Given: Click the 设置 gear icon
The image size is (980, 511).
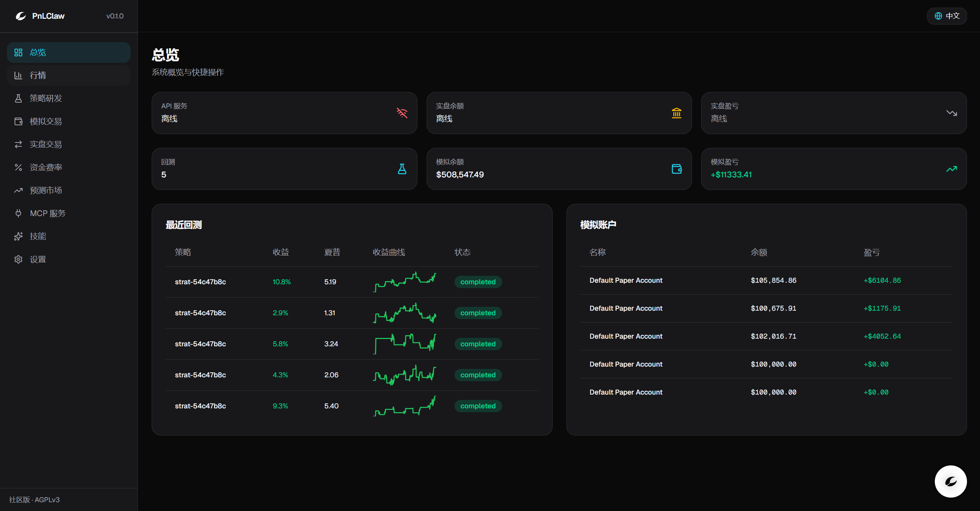Looking at the screenshot, I should pos(18,259).
